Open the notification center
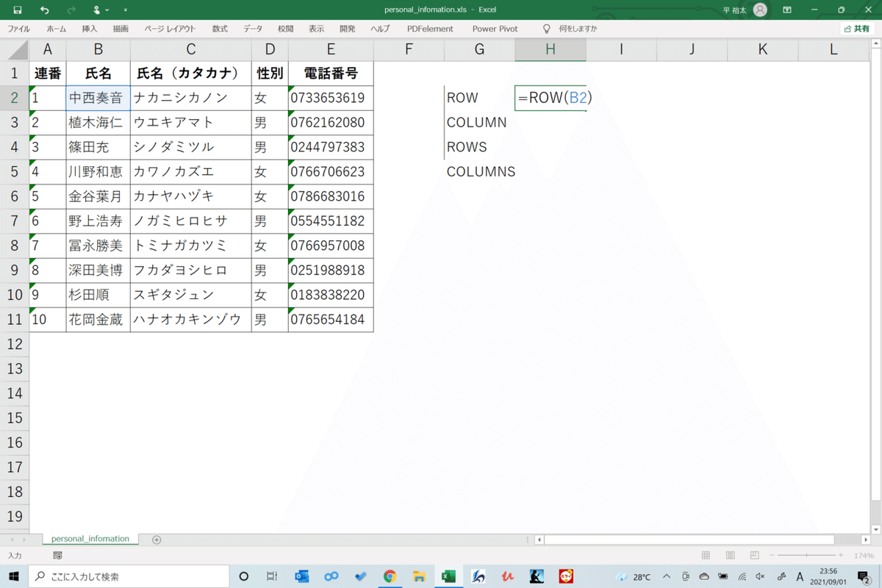Image resolution: width=882 pixels, height=588 pixels. pyautogui.click(x=865, y=577)
